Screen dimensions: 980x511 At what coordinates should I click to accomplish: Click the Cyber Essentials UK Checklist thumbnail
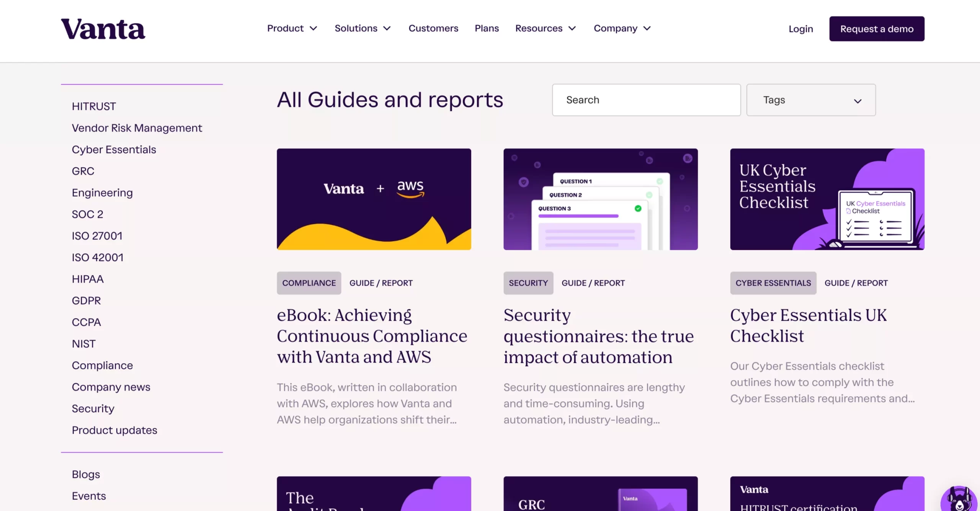pyautogui.click(x=827, y=199)
